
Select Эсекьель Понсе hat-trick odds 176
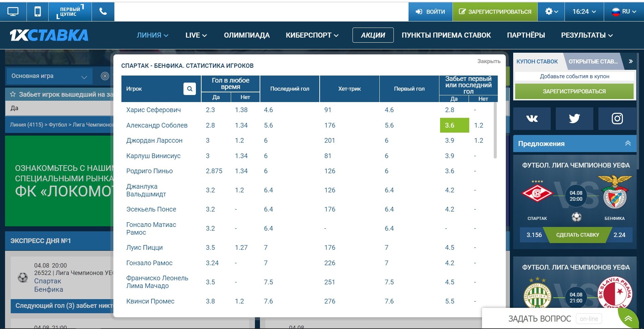point(330,209)
